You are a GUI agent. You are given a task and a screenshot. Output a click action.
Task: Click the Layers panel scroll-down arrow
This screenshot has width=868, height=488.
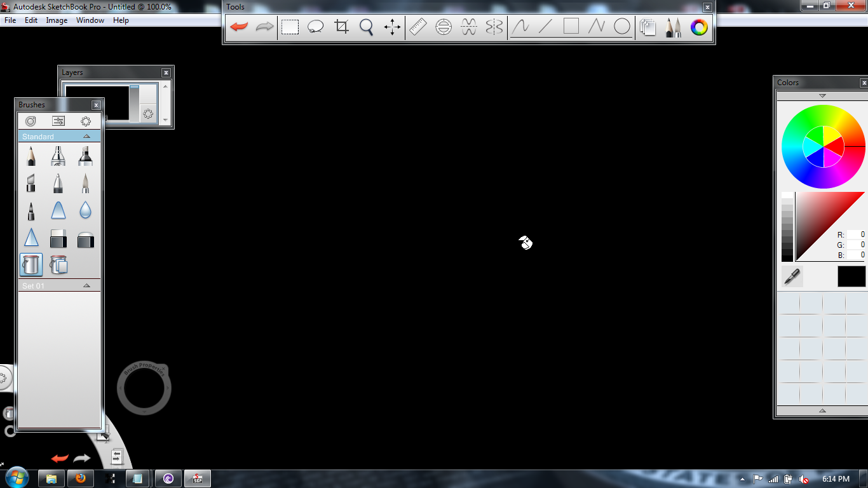[165, 119]
